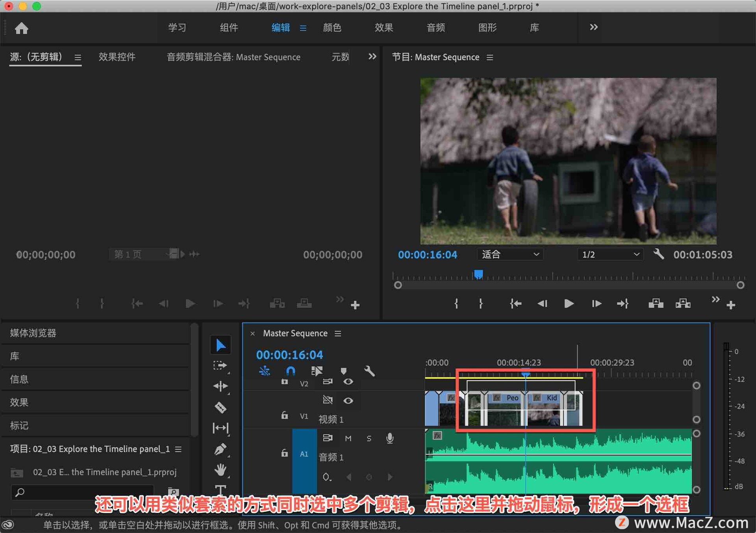Show more Program transport buttons chevron
Image resolution: width=756 pixels, height=533 pixels.
[715, 300]
